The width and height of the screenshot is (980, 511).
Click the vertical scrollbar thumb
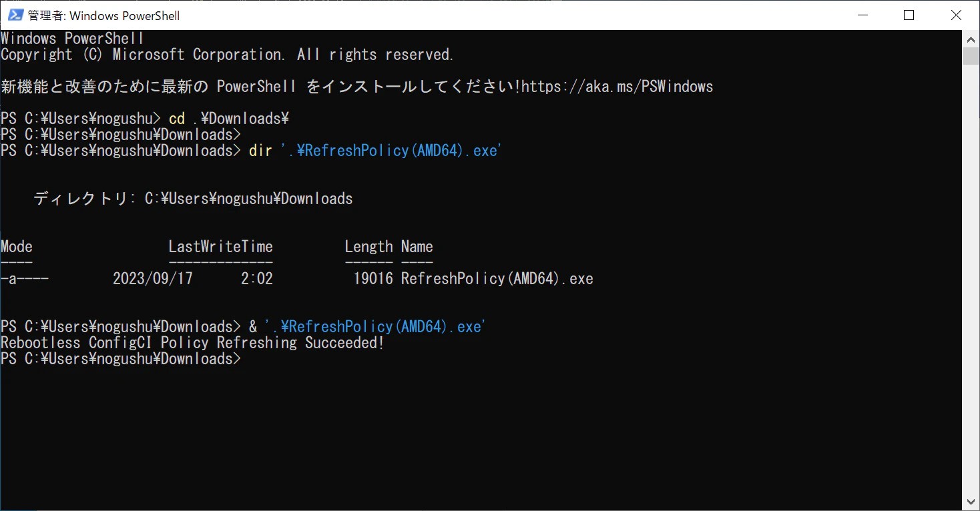tap(971, 56)
